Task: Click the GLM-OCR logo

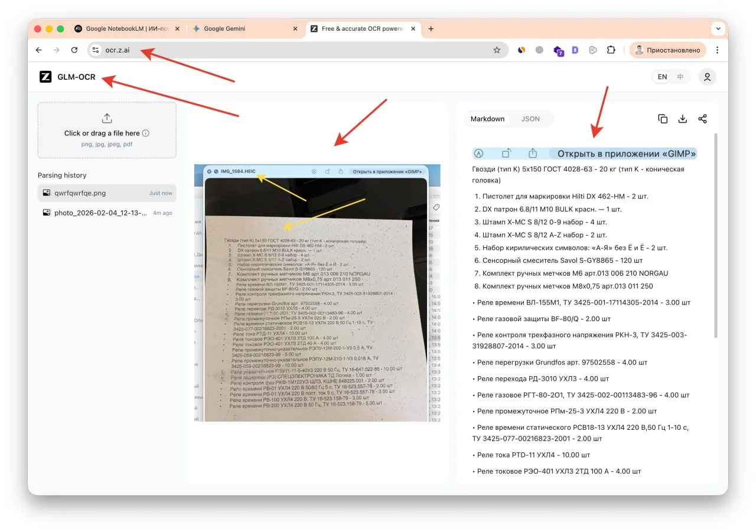Action: [45, 77]
